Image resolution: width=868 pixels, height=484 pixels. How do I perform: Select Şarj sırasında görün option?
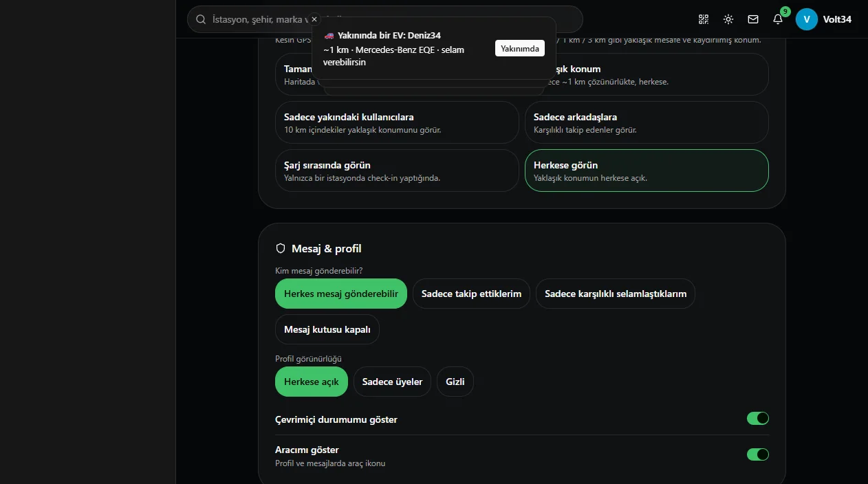[x=397, y=170]
